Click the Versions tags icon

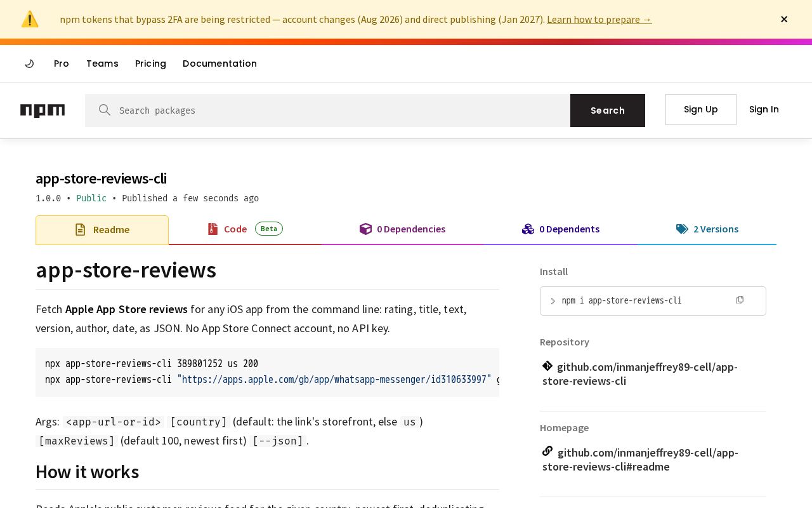point(682,229)
